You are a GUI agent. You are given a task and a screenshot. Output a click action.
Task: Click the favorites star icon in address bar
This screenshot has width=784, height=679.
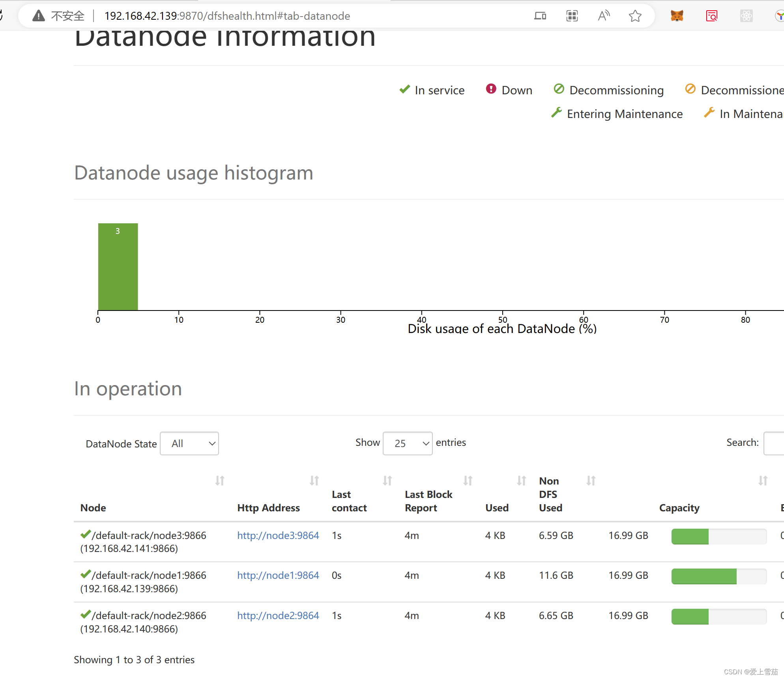pyautogui.click(x=635, y=16)
